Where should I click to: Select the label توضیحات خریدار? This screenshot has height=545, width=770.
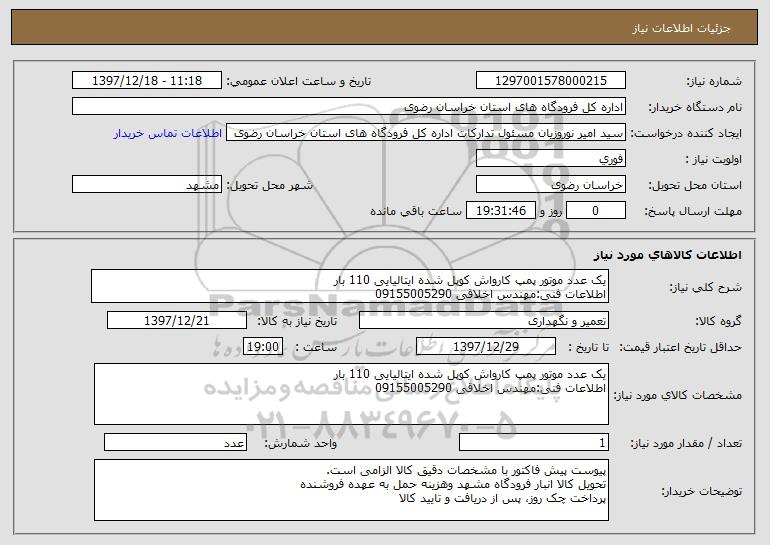(x=701, y=491)
